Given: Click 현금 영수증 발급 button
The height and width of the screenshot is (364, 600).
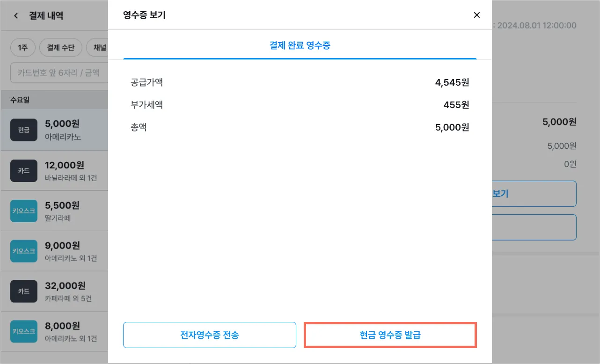Looking at the screenshot, I should (x=390, y=335).
